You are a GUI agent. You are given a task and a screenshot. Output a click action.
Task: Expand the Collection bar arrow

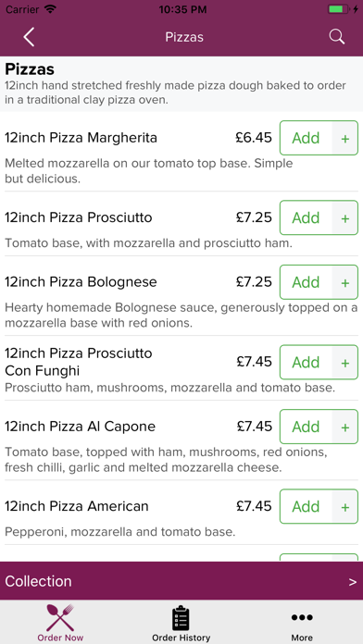pyautogui.click(x=353, y=582)
